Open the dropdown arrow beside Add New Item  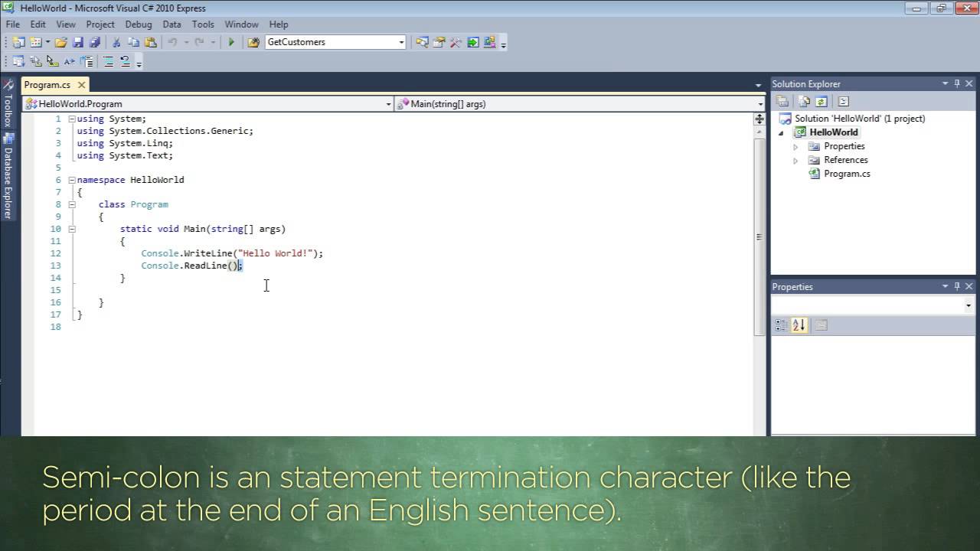click(47, 42)
